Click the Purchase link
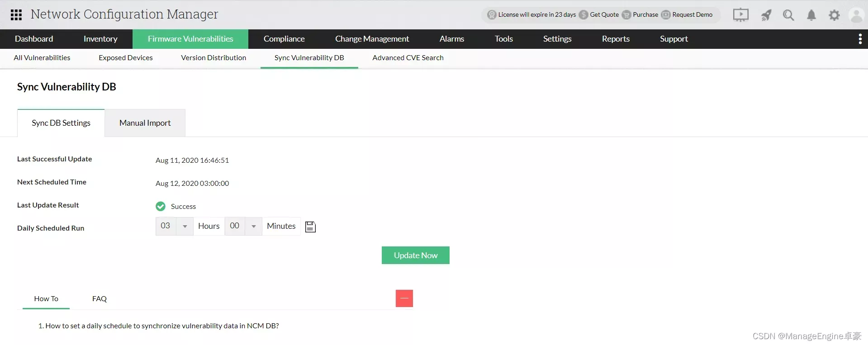This screenshot has width=868, height=345. click(x=645, y=15)
